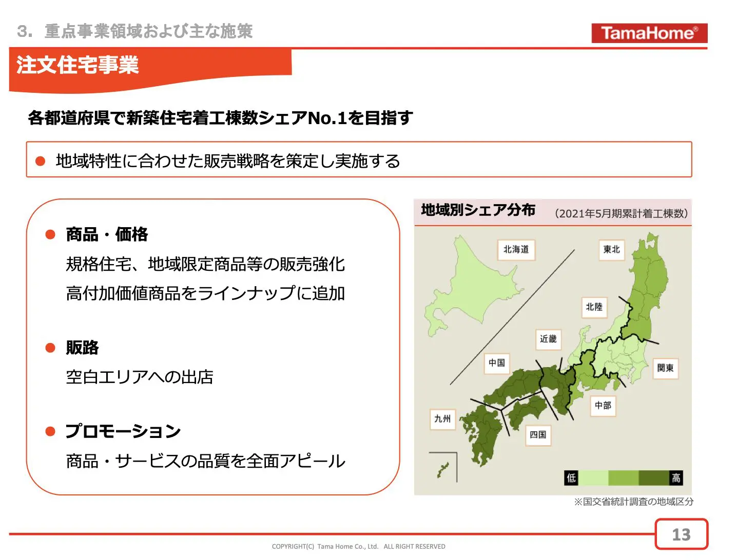Click the TamaHome logo
This screenshot has height=560, width=736.
(649, 33)
